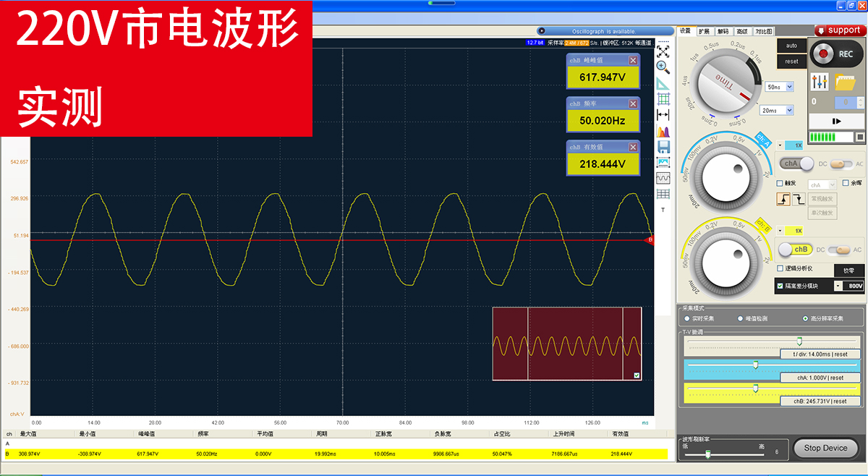Click the waveform display mode icon
This screenshot has width=868, height=476.
pyautogui.click(x=663, y=178)
